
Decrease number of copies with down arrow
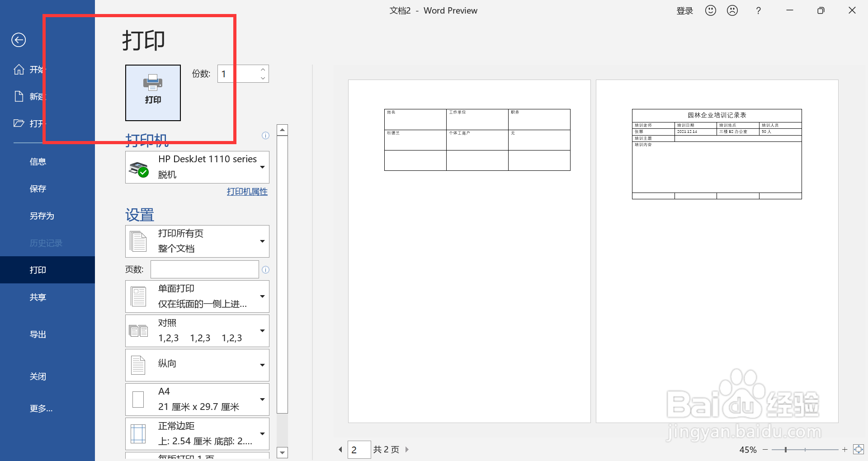[x=263, y=78]
